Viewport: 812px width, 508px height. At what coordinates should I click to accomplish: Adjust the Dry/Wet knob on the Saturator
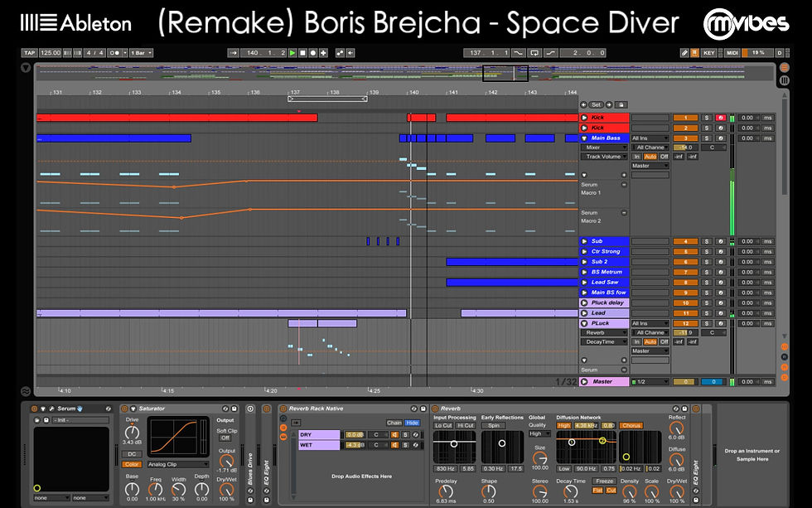tap(228, 488)
